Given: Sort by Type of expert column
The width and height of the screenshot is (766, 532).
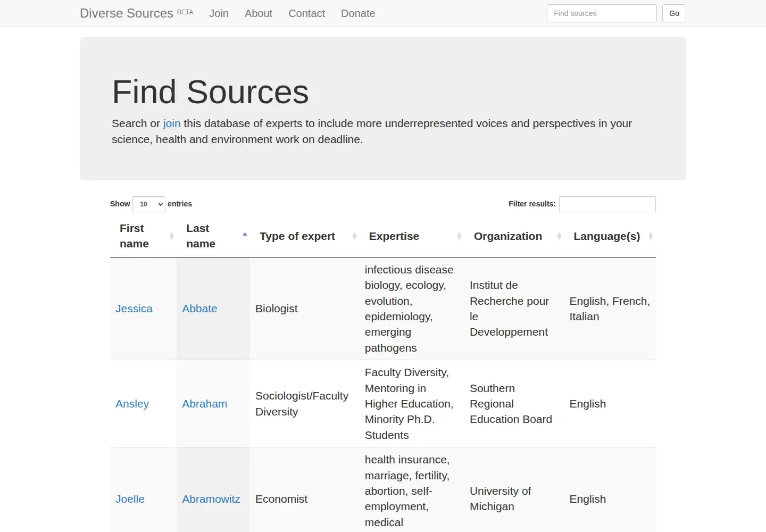Looking at the screenshot, I should pyautogui.click(x=305, y=236).
